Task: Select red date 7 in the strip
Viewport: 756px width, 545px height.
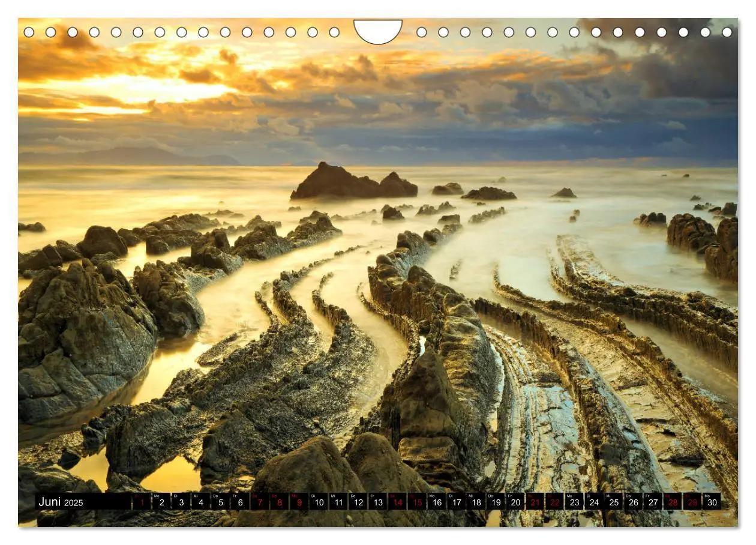Action: (x=260, y=502)
